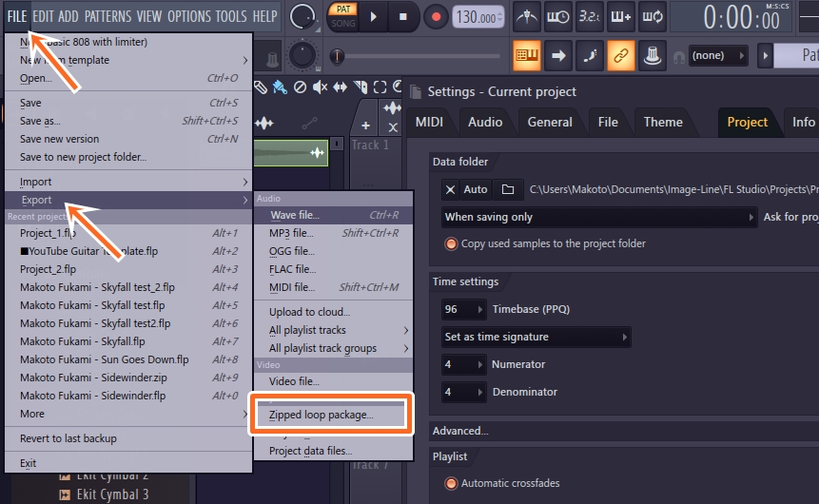This screenshot has width=819, height=504.
Task: Click the folder icon in Data folder
Action: [x=508, y=190]
